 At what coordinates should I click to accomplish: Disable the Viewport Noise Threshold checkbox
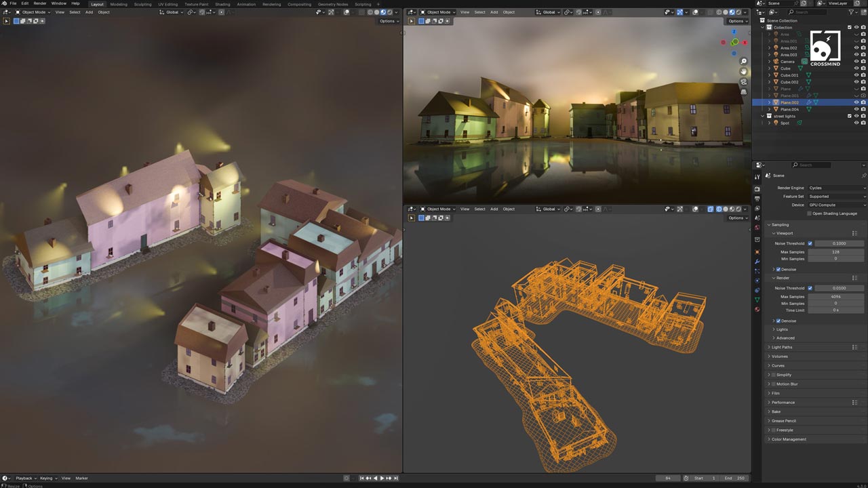coord(810,243)
